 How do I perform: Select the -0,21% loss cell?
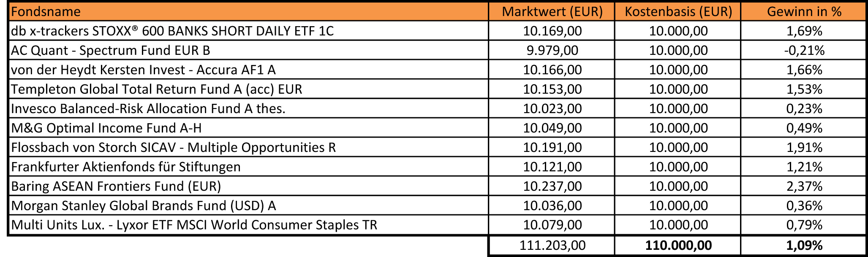click(x=804, y=51)
